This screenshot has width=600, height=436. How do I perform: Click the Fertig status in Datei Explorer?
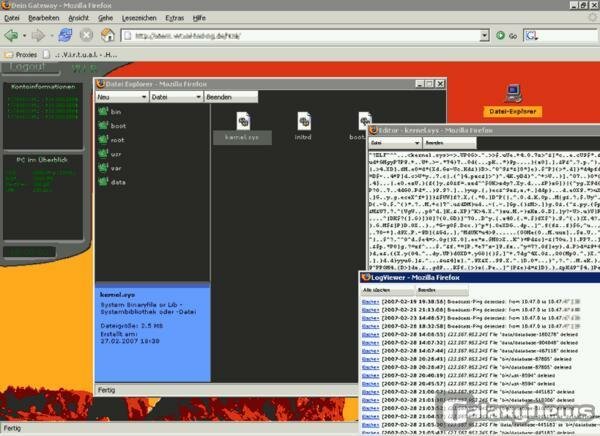coord(106,390)
